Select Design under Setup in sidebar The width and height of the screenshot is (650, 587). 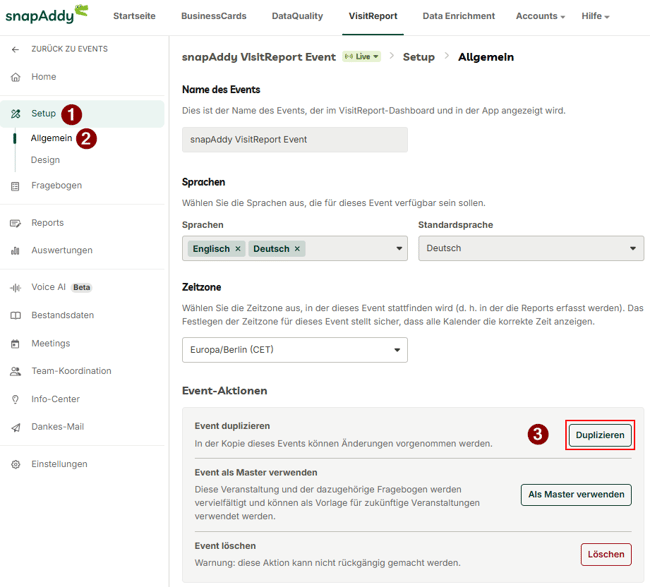45,160
